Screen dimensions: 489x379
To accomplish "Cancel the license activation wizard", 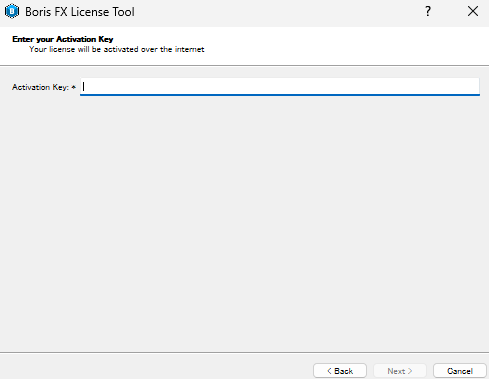I will click(x=460, y=371).
